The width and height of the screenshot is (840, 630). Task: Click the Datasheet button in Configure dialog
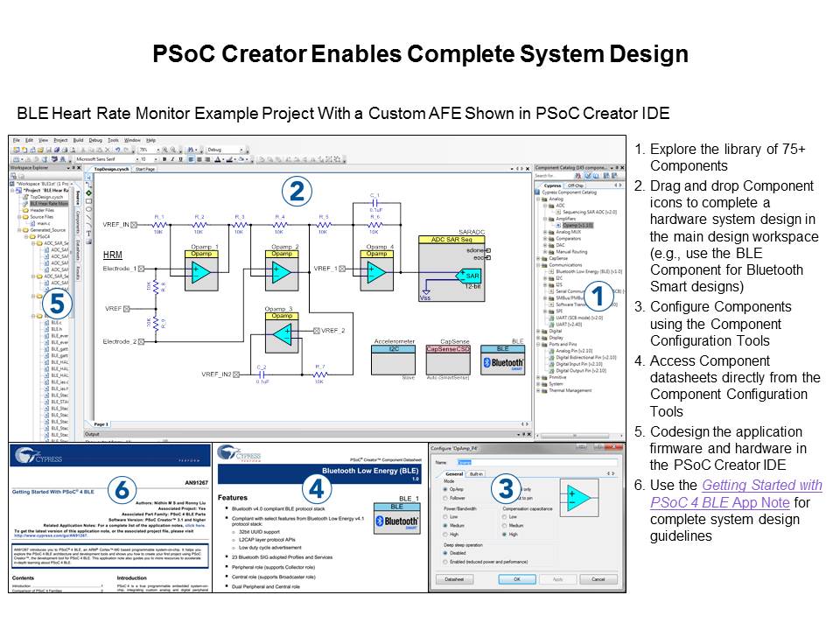(452, 579)
